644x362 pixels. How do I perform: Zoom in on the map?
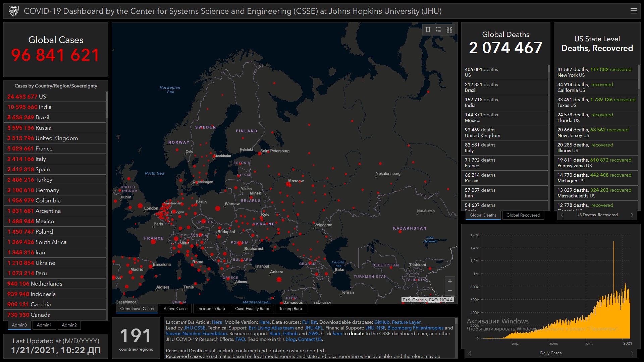[450, 281]
